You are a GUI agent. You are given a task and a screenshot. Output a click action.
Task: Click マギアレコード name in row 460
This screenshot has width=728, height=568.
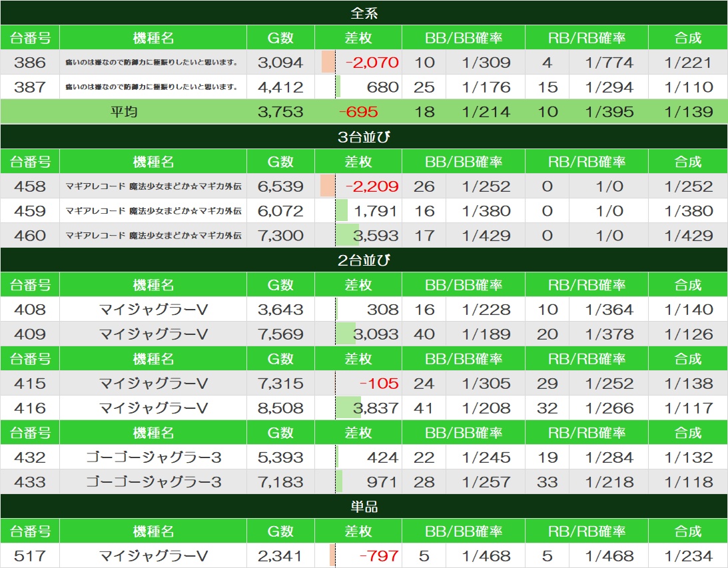tap(153, 235)
